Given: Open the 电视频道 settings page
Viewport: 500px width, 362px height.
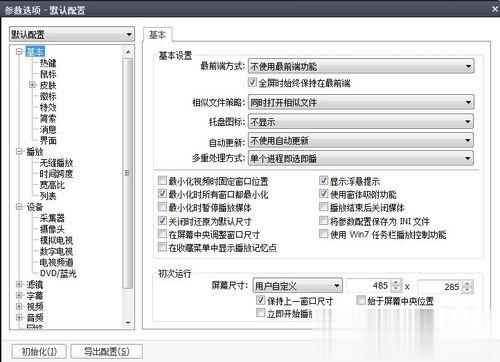Looking at the screenshot, I should tap(56, 262).
